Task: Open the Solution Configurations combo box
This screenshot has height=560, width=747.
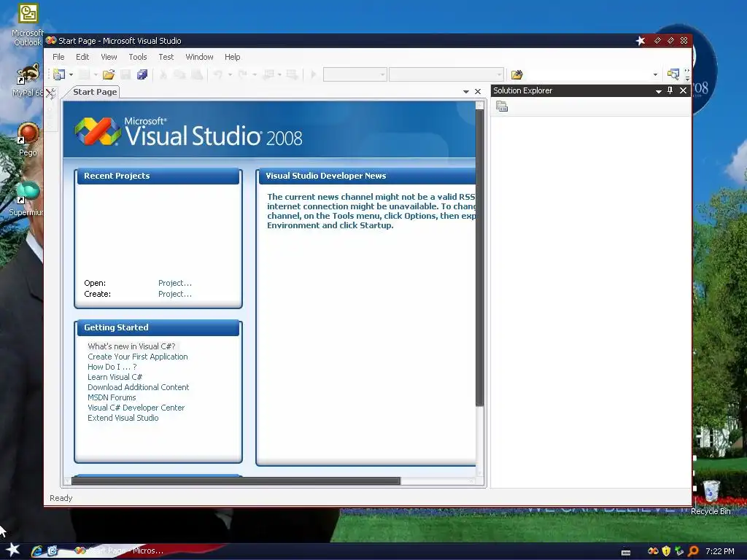Action: [355, 74]
